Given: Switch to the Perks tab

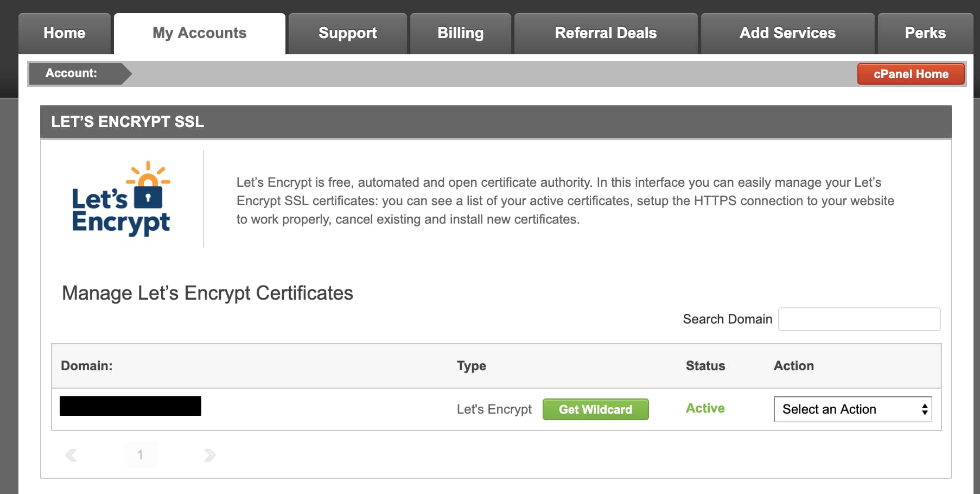Looking at the screenshot, I should point(925,33).
